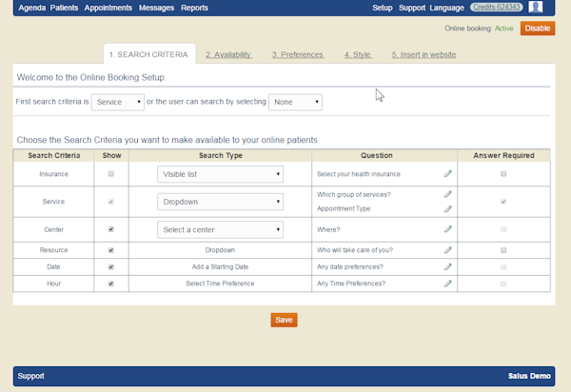Open the Language menu
This screenshot has height=392, width=571.
click(447, 8)
